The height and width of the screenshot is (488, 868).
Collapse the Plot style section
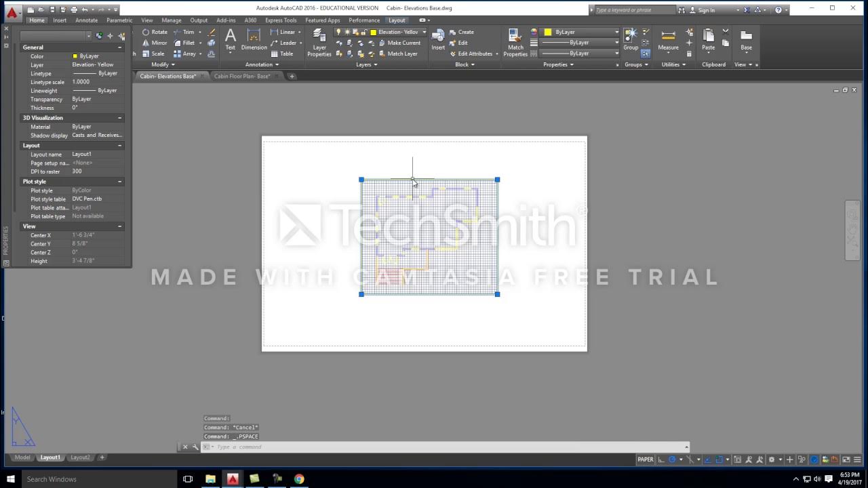tap(119, 182)
